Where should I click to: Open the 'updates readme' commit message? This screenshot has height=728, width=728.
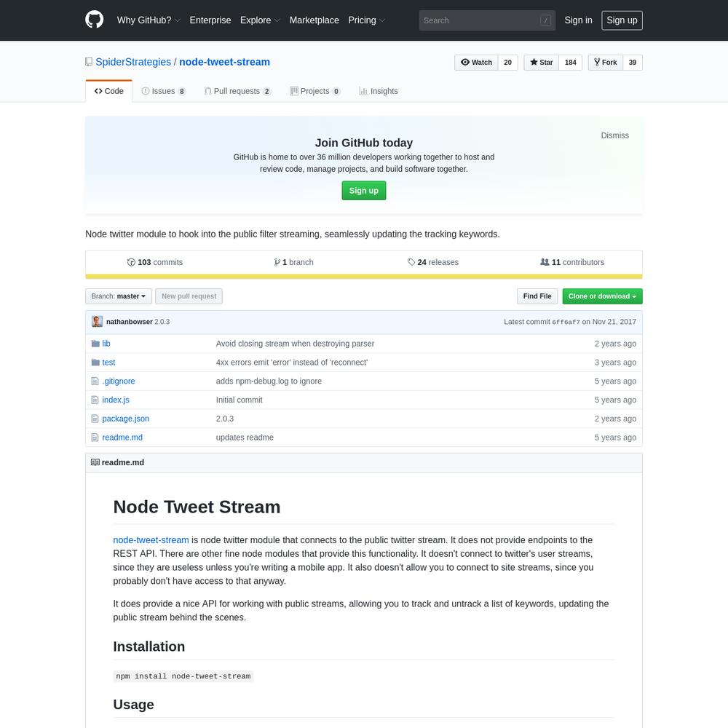coord(245,438)
